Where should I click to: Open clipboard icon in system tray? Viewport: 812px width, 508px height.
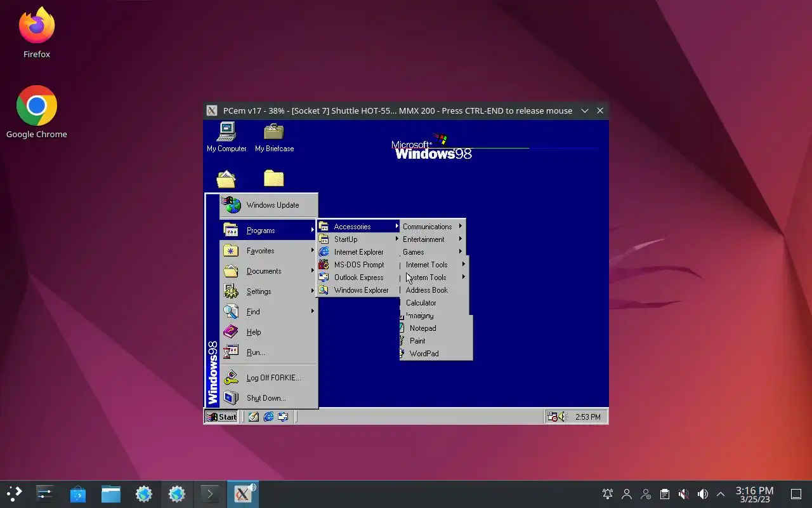664,494
